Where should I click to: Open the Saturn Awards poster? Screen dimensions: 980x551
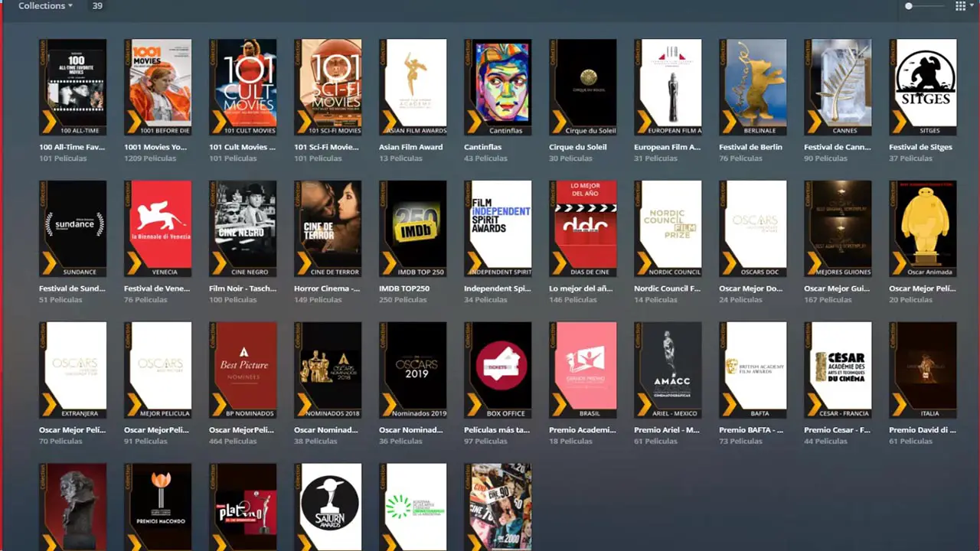click(x=328, y=507)
